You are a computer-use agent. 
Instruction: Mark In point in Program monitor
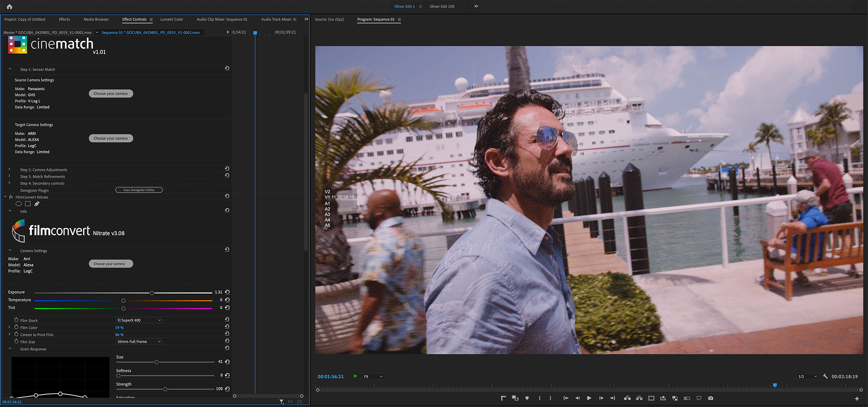click(539, 398)
